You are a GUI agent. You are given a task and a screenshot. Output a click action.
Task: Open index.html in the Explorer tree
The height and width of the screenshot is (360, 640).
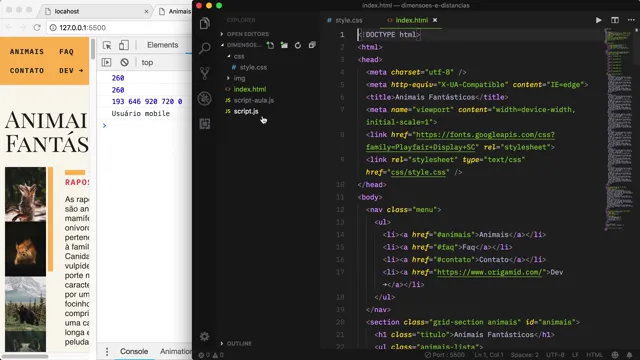tap(249, 89)
